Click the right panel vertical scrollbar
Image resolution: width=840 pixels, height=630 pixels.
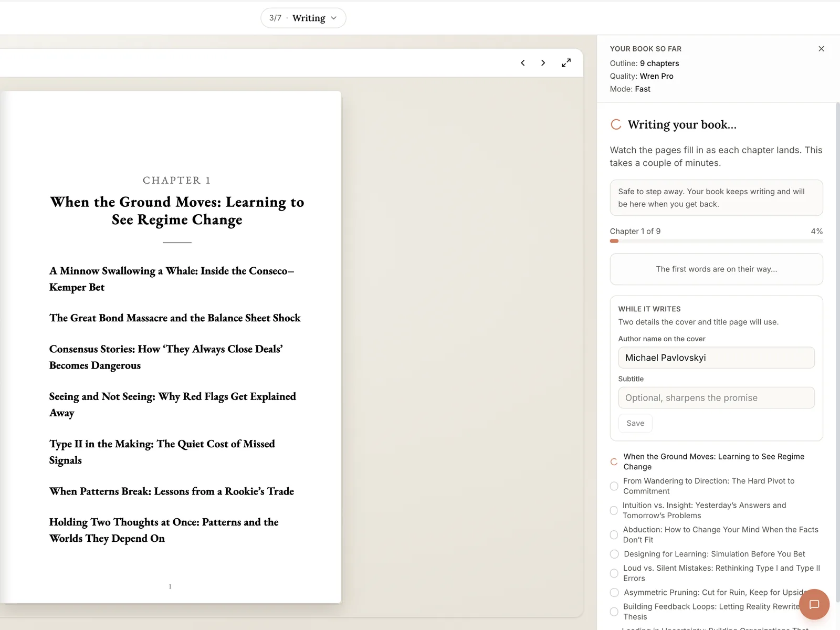[837, 352]
